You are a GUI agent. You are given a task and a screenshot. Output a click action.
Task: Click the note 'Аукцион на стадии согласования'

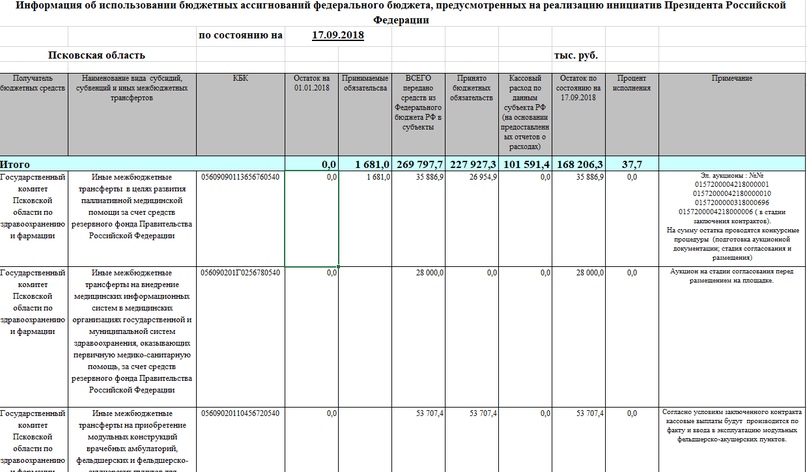(732, 337)
